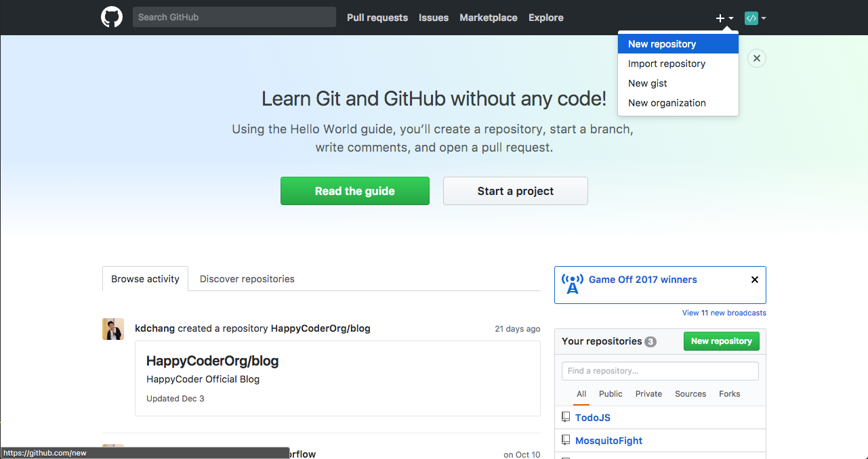This screenshot has width=868, height=459.
Task: Click the Read the guide button
Action: [354, 190]
